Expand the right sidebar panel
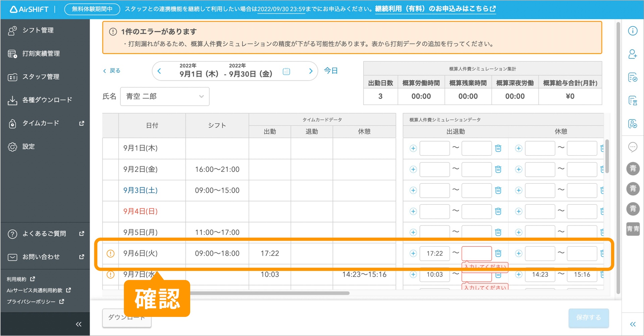Screen dimensions: 644x336 [x=633, y=324]
